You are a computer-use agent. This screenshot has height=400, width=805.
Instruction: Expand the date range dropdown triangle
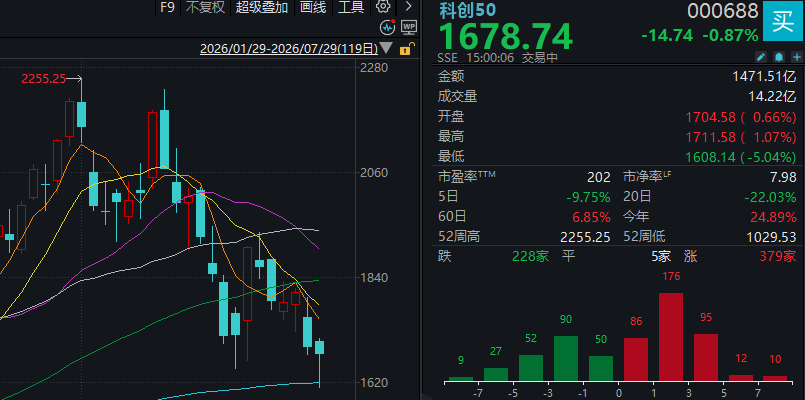[x=386, y=49]
